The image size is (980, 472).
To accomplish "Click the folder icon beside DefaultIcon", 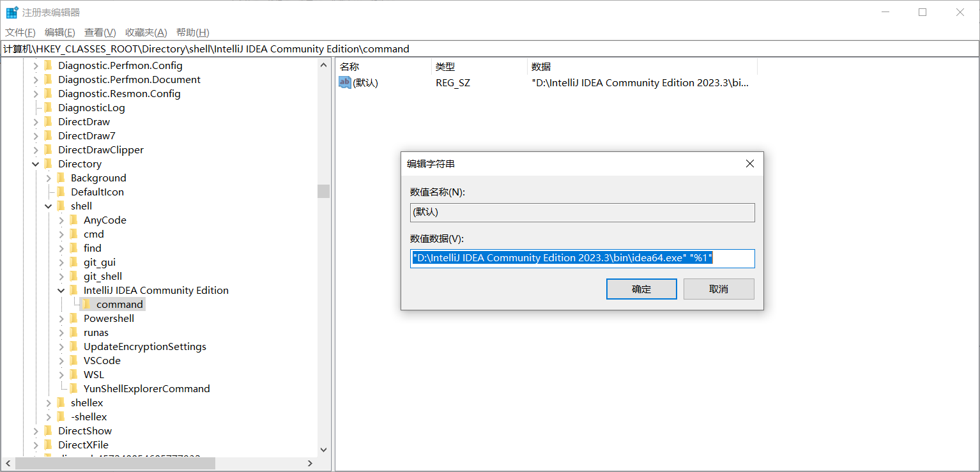I will point(61,192).
